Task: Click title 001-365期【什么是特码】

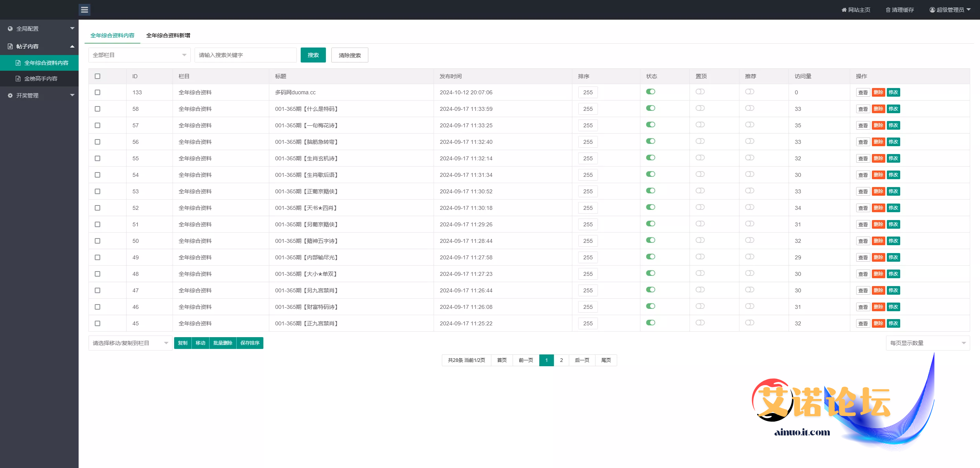Action: point(307,109)
